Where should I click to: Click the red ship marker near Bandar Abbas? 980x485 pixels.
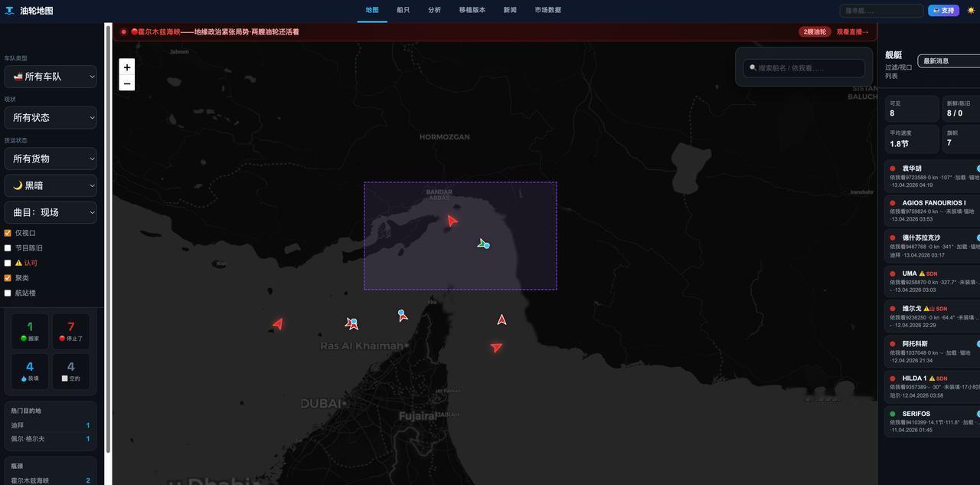tap(451, 221)
